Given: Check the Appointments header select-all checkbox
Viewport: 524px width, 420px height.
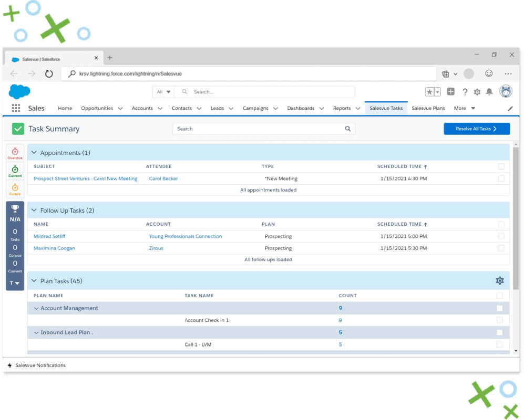Looking at the screenshot, I should [x=501, y=166].
